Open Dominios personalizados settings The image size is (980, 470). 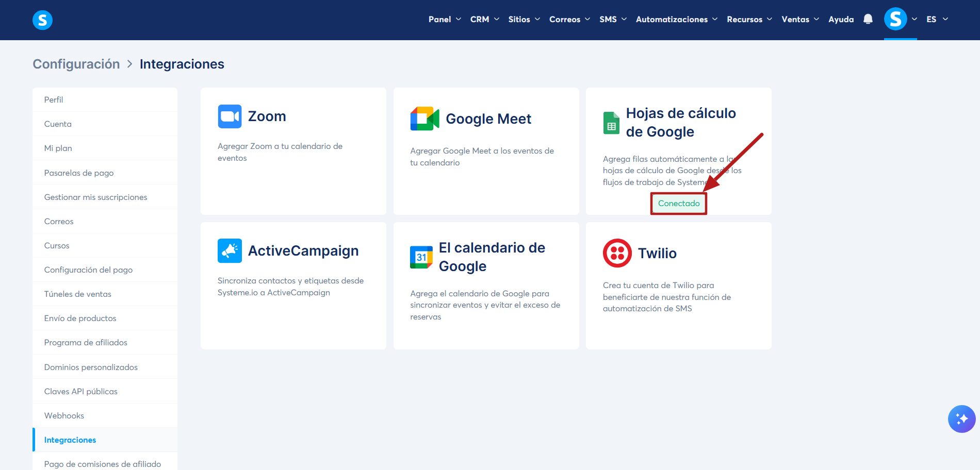[105, 367]
